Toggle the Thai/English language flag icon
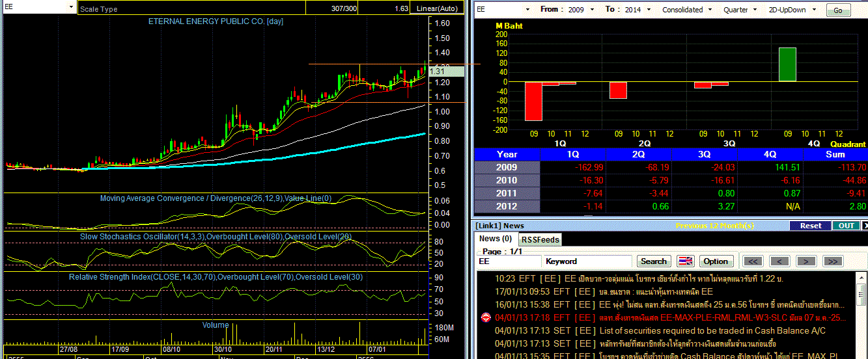The height and width of the screenshot is (359, 868). [x=686, y=261]
